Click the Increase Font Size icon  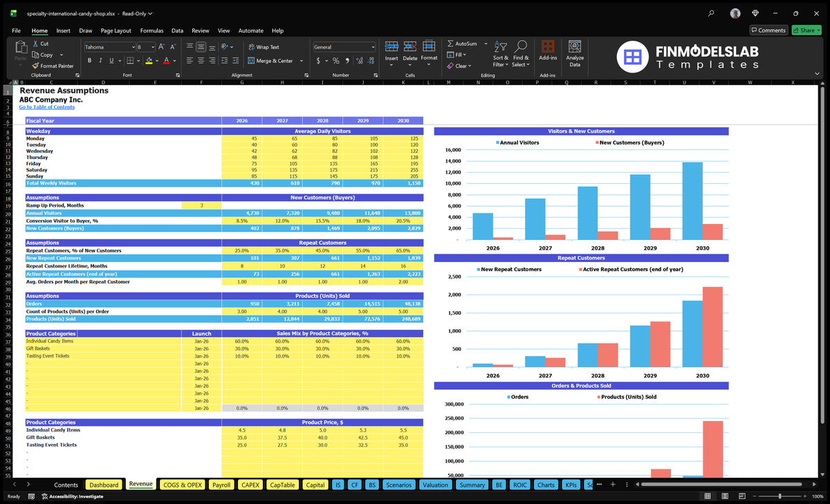[x=162, y=46]
